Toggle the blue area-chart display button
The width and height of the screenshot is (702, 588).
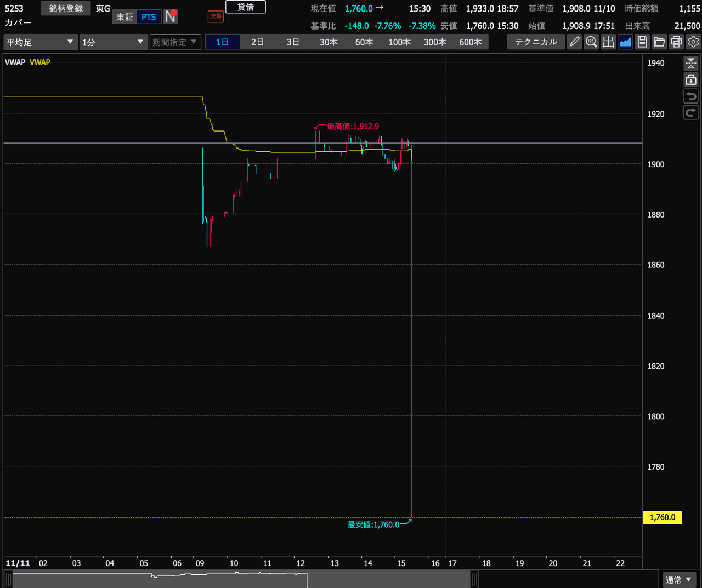625,42
